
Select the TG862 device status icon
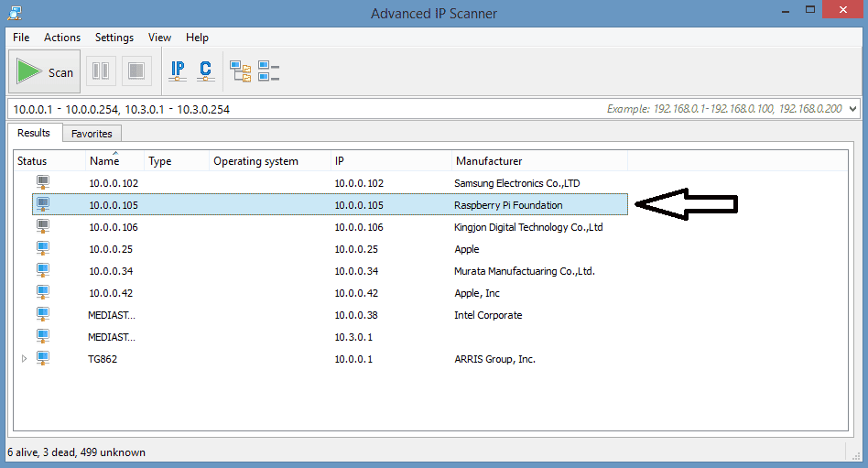[x=43, y=358]
